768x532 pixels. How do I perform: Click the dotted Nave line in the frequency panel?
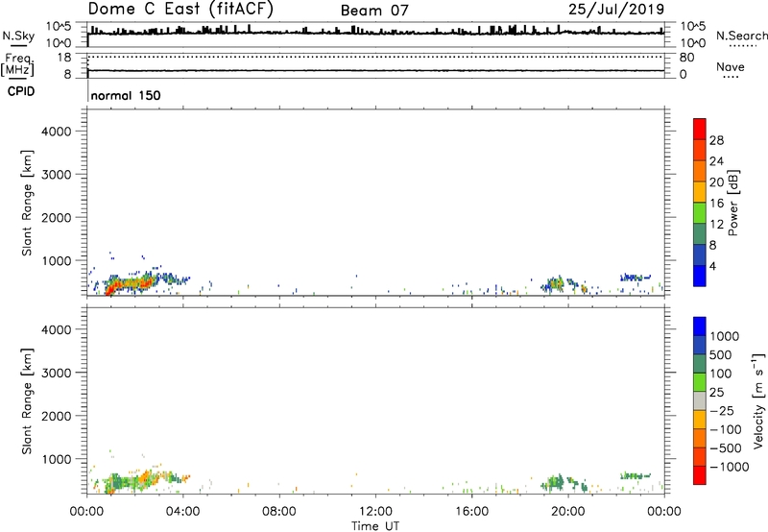coord(375,57)
